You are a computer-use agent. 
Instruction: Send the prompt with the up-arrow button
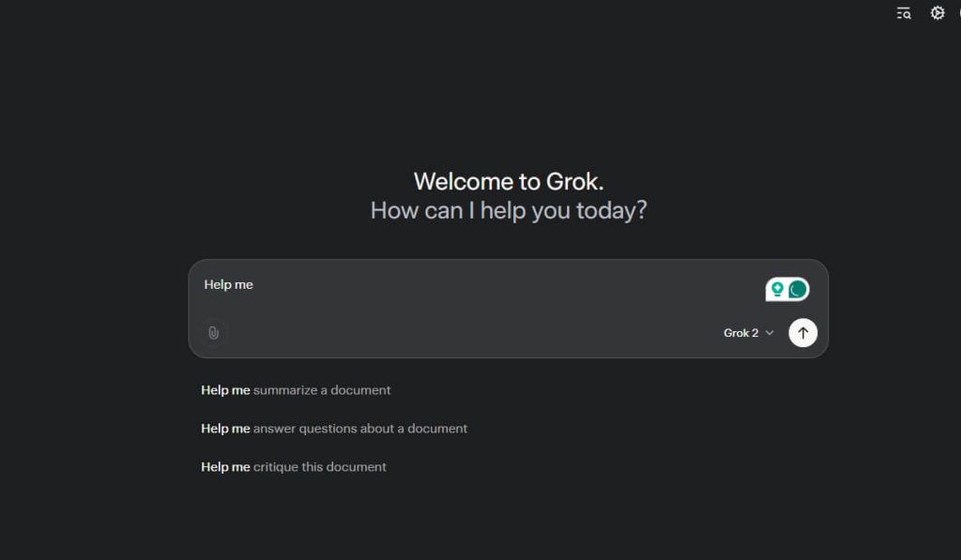pyautogui.click(x=802, y=333)
